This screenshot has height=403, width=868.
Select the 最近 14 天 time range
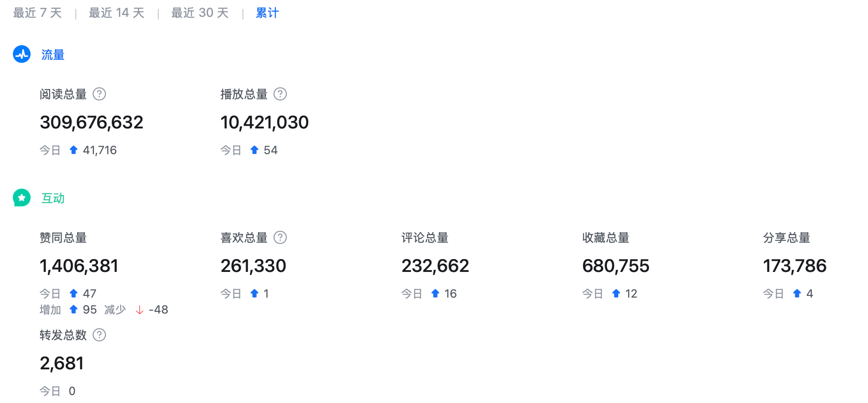coord(117,13)
